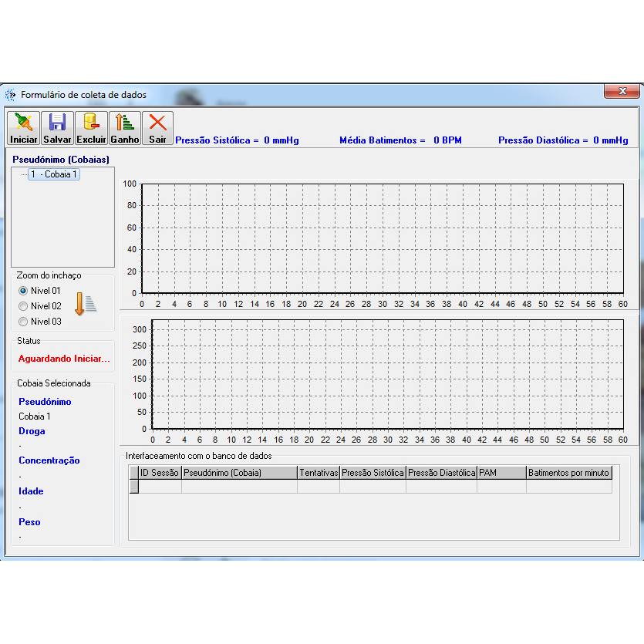Sort by Pressão Sistólica column header
The height and width of the screenshot is (644, 644).
[x=373, y=473]
